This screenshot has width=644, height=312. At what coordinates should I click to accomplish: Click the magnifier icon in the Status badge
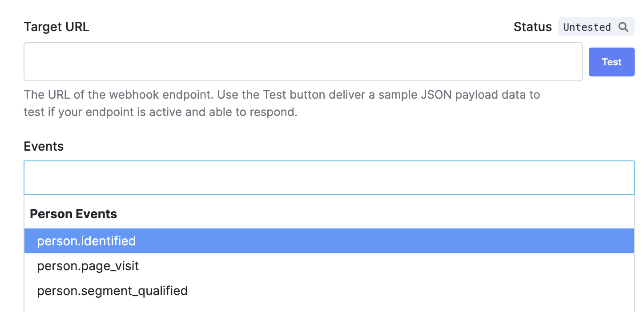623,27
